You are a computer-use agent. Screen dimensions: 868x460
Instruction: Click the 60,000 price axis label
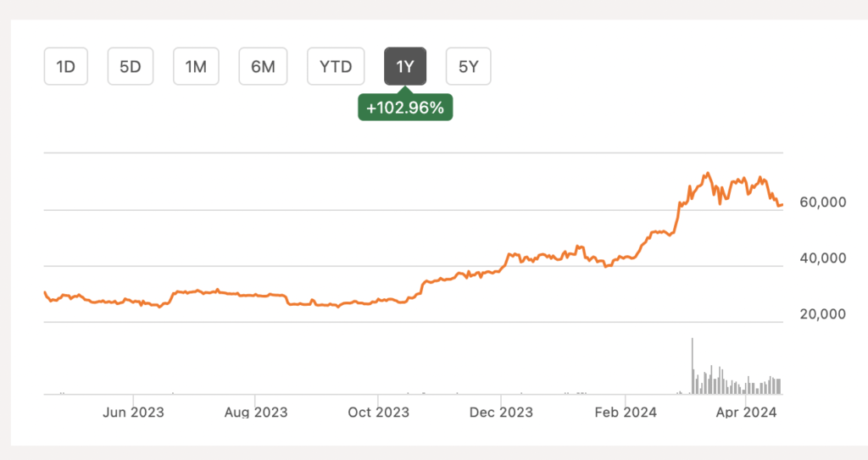(823, 202)
